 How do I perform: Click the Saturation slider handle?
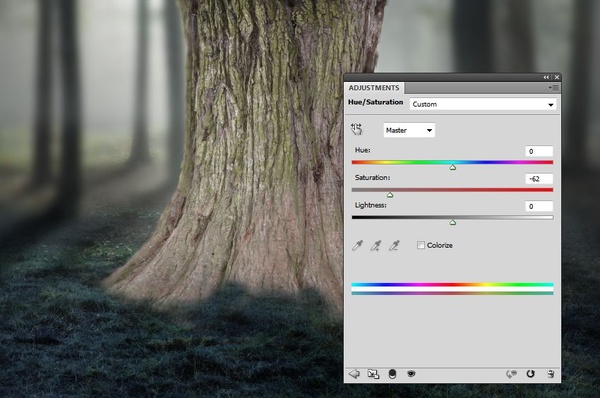(390, 195)
